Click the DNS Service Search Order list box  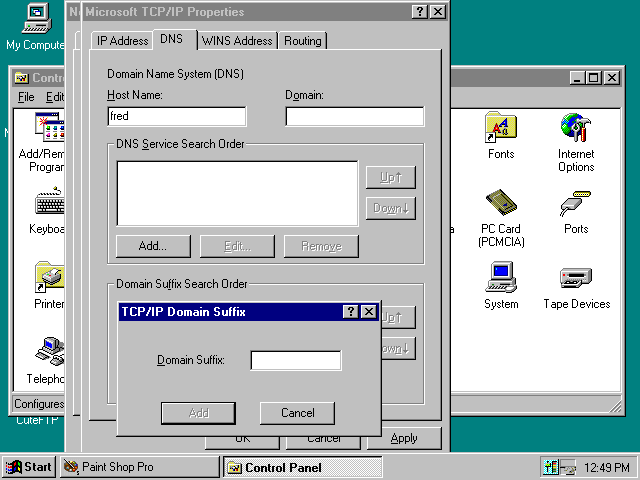point(237,193)
